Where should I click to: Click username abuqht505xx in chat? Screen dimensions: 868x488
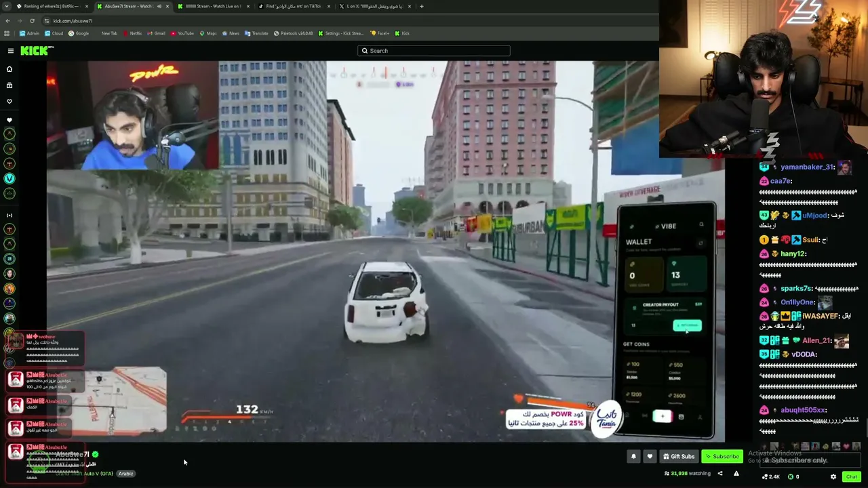(x=802, y=410)
